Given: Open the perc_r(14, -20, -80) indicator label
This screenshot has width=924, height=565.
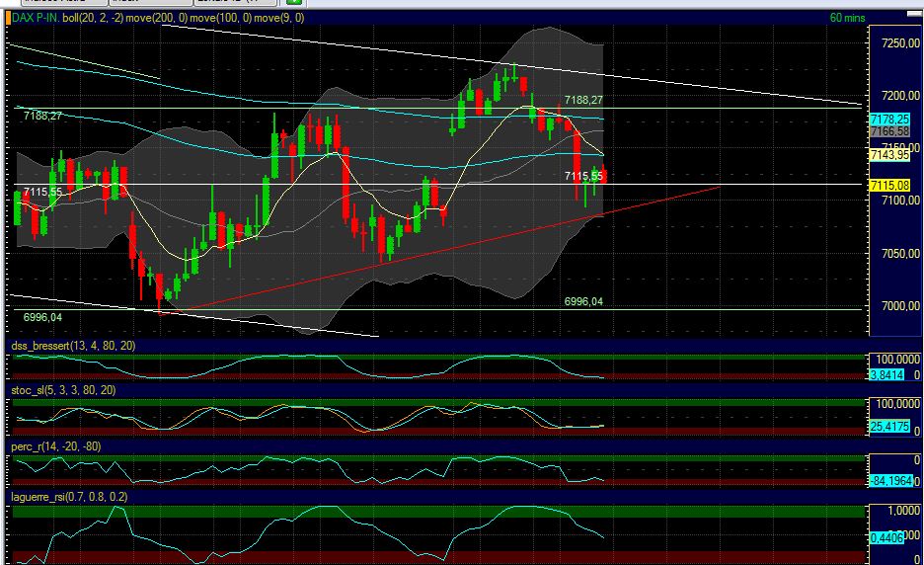Looking at the screenshot, I should [55, 446].
